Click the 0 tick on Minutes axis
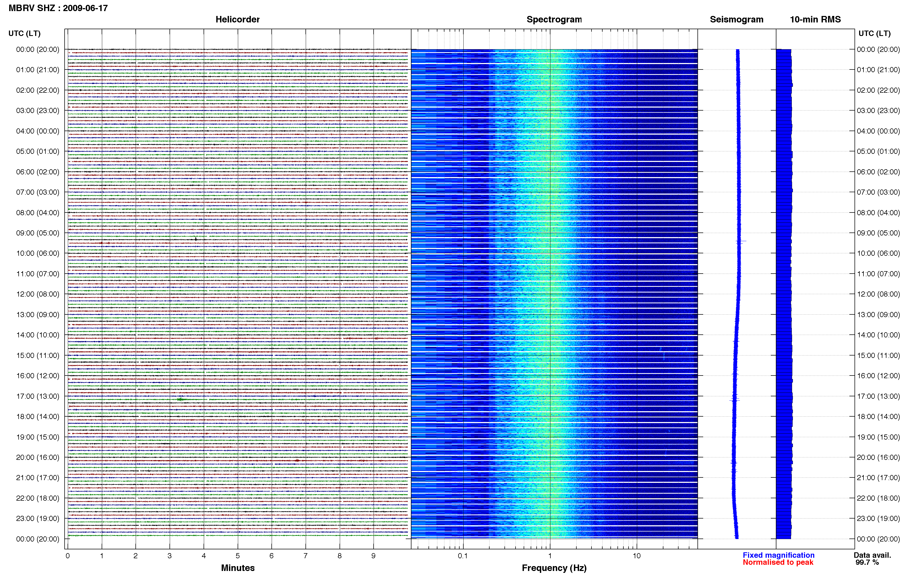The height and width of the screenshot is (578, 924). tap(68, 556)
